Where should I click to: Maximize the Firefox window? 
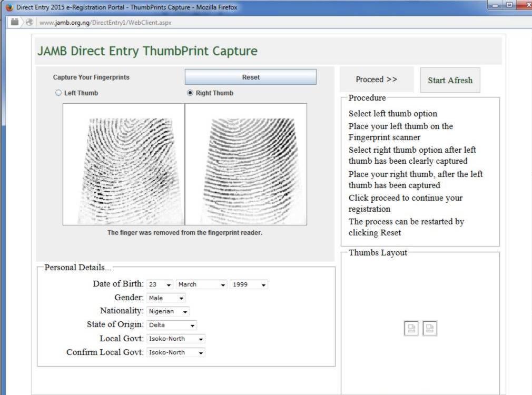click(x=509, y=5)
